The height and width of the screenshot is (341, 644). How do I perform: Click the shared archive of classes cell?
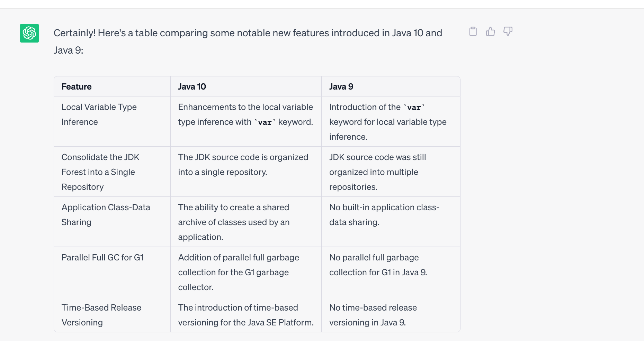[246, 222]
